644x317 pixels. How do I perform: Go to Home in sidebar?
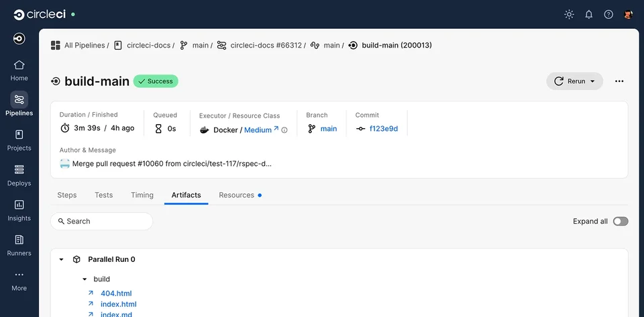tap(19, 71)
